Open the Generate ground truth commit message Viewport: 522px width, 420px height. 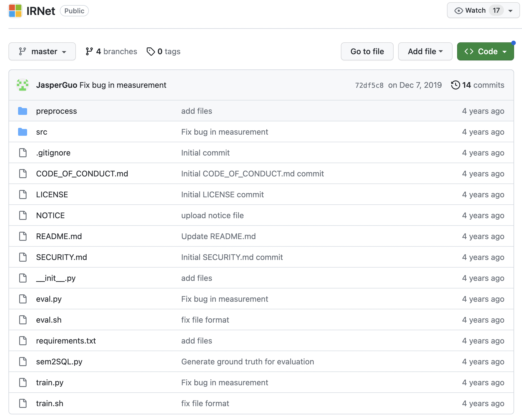point(247,362)
